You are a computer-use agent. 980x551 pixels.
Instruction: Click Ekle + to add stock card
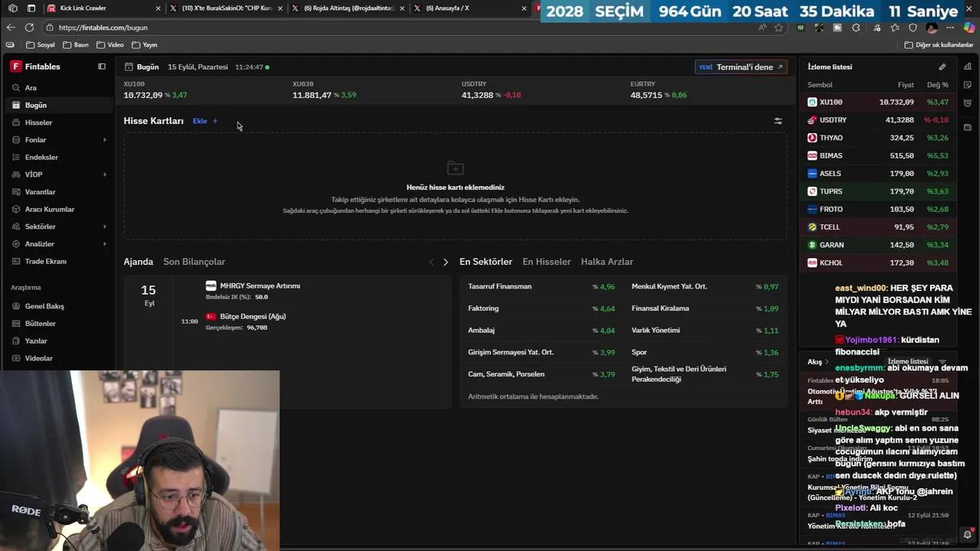coord(205,121)
